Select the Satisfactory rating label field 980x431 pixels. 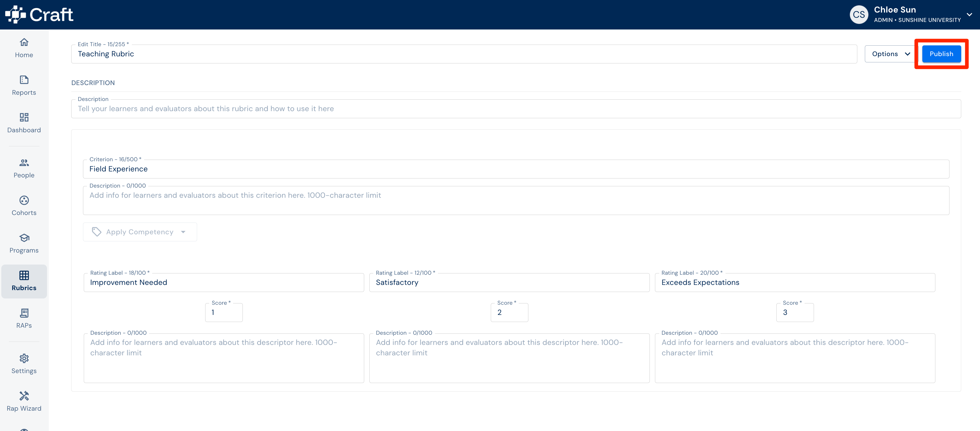click(x=509, y=282)
